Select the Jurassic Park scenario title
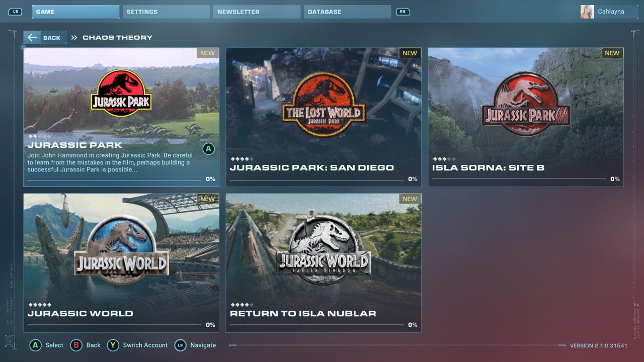Viewport: 644px width, 362px height. point(75,145)
